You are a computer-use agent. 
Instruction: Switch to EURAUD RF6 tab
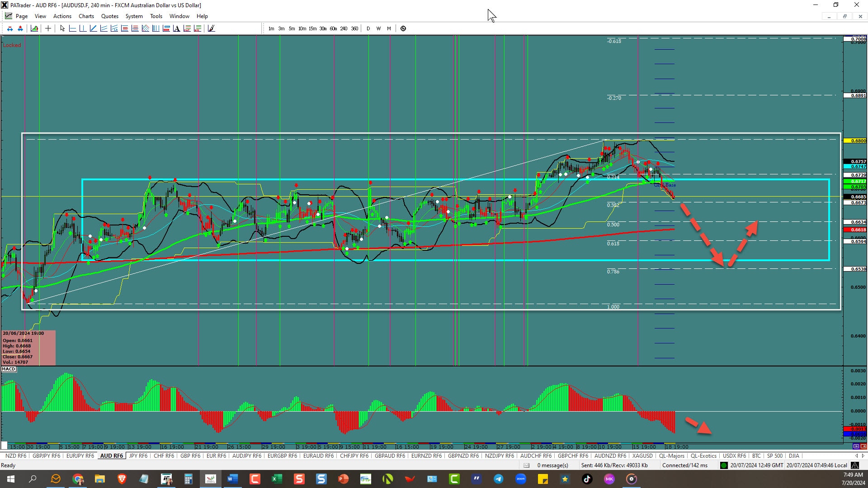pyautogui.click(x=318, y=456)
